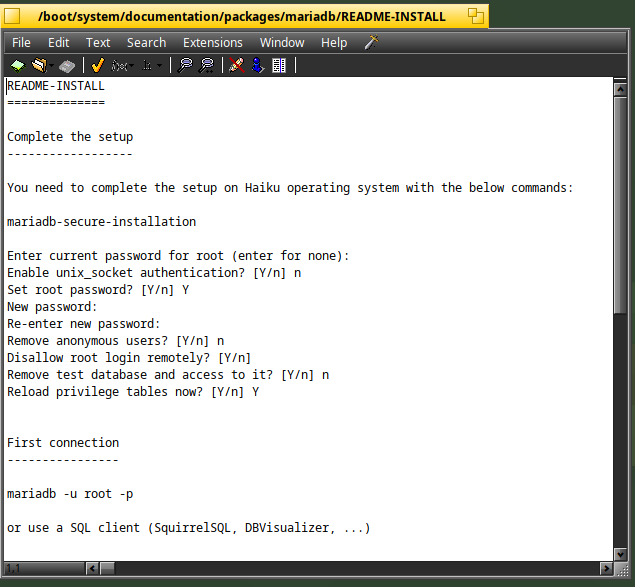Open the Edit menu
This screenshot has width=635, height=587.
tap(59, 43)
